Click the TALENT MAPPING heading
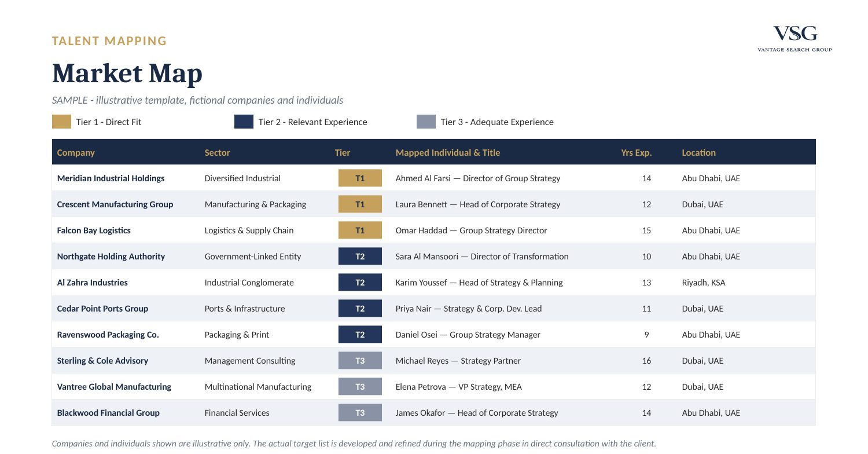This screenshot has width=868, height=454. coord(109,41)
